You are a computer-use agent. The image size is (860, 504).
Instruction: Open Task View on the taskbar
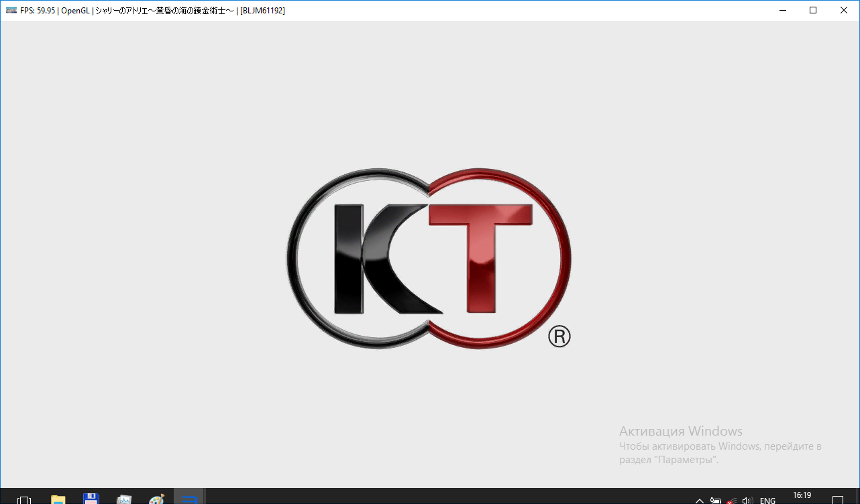coord(24,499)
